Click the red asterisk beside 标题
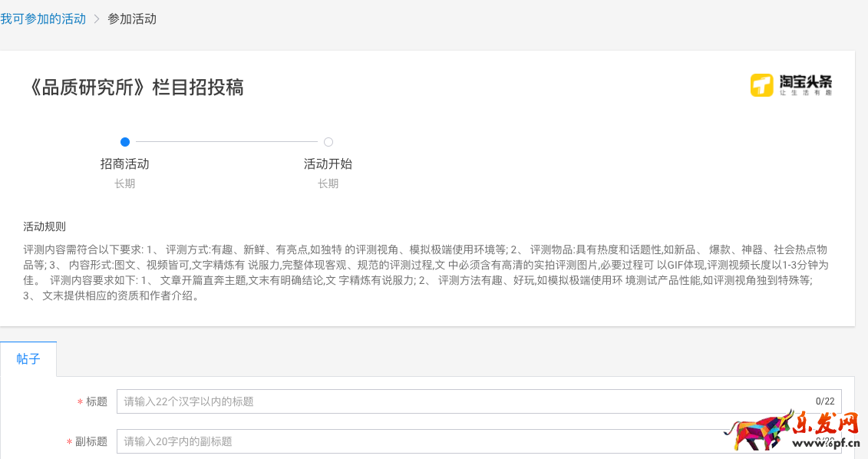The width and height of the screenshot is (868, 459). (80, 402)
